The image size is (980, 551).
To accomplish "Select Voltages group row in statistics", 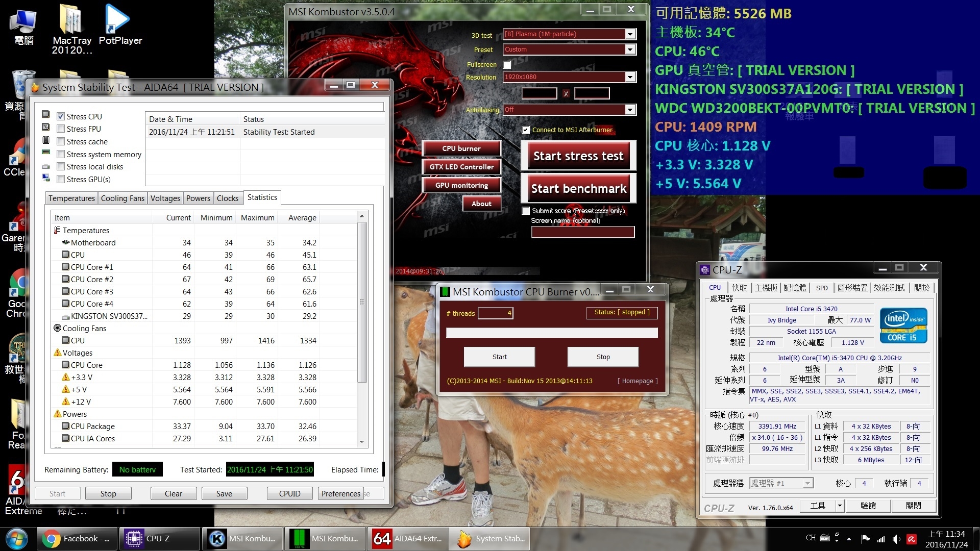I will (78, 353).
